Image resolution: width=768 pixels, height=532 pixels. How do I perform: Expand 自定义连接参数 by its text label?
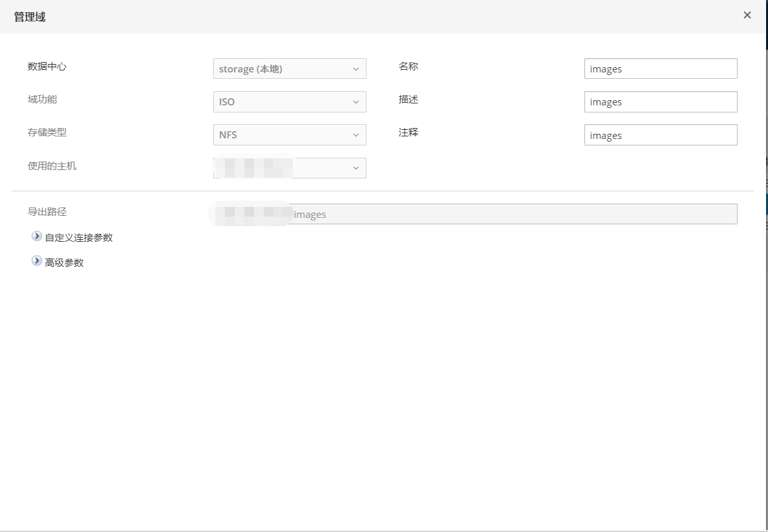tap(79, 238)
